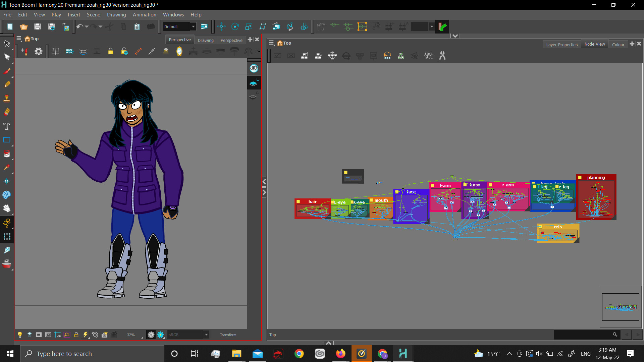Click the Cutter icon in the Node View toolbar
The width and height of the screenshot is (644, 362).
[x=442, y=56]
